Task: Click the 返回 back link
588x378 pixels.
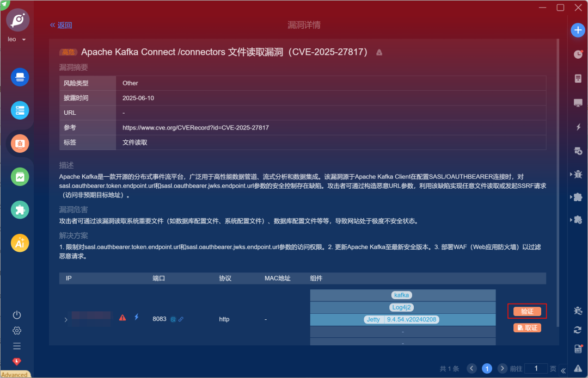Action: tap(61, 25)
